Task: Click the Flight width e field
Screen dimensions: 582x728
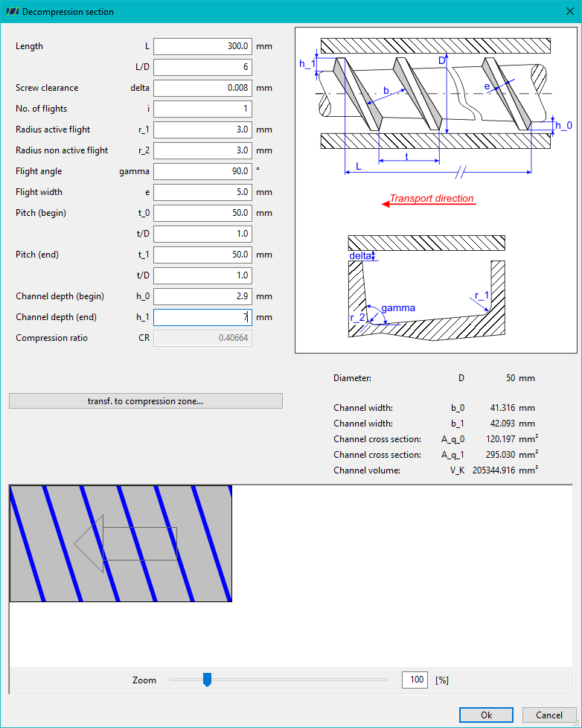Action: coord(203,192)
